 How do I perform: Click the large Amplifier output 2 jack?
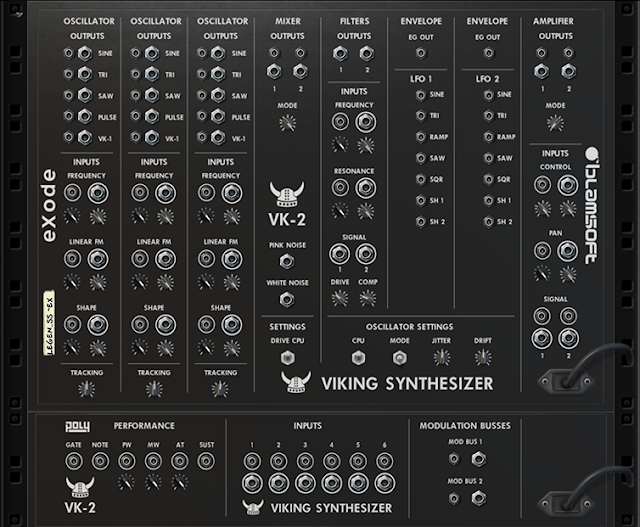click(x=569, y=71)
